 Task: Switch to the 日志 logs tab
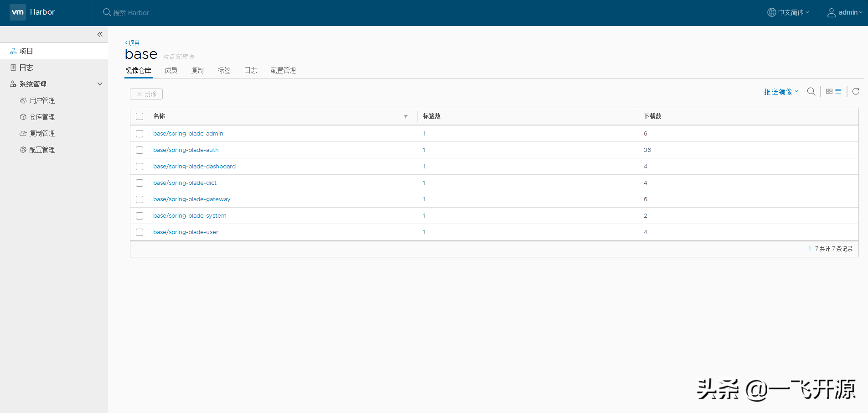[x=250, y=70]
